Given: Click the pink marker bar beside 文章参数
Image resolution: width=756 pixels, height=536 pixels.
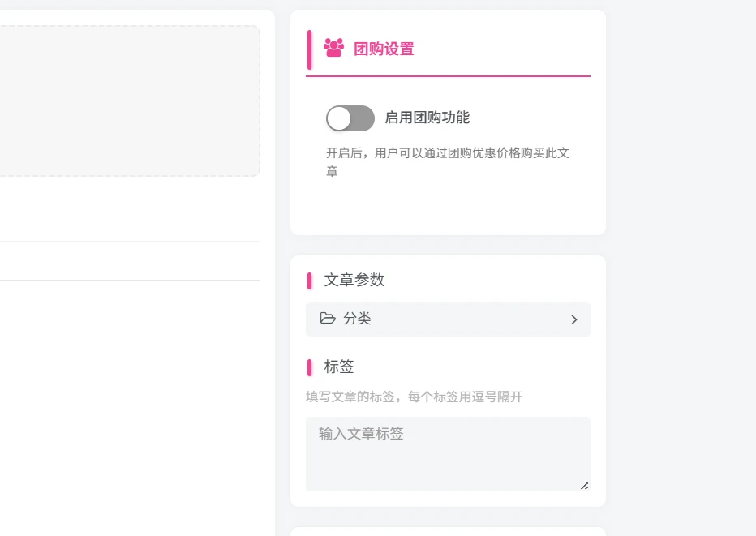Looking at the screenshot, I should pyautogui.click(x=310, y=281).
